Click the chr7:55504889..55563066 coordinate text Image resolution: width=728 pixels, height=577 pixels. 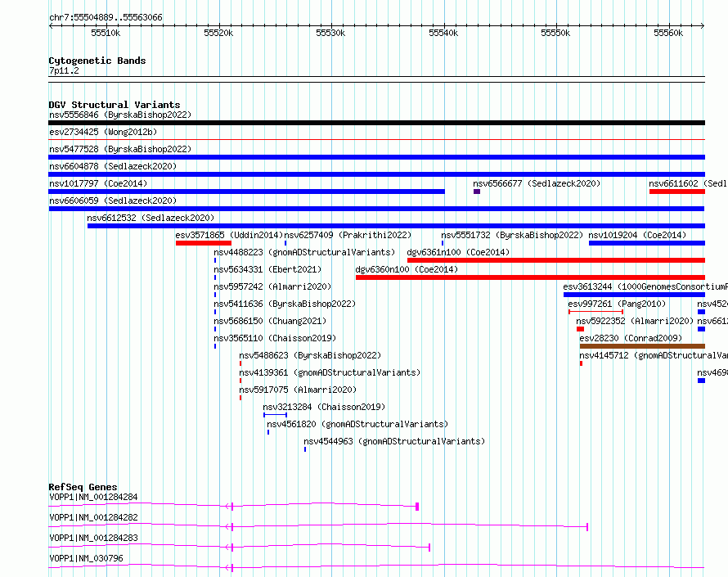point(106,17)
